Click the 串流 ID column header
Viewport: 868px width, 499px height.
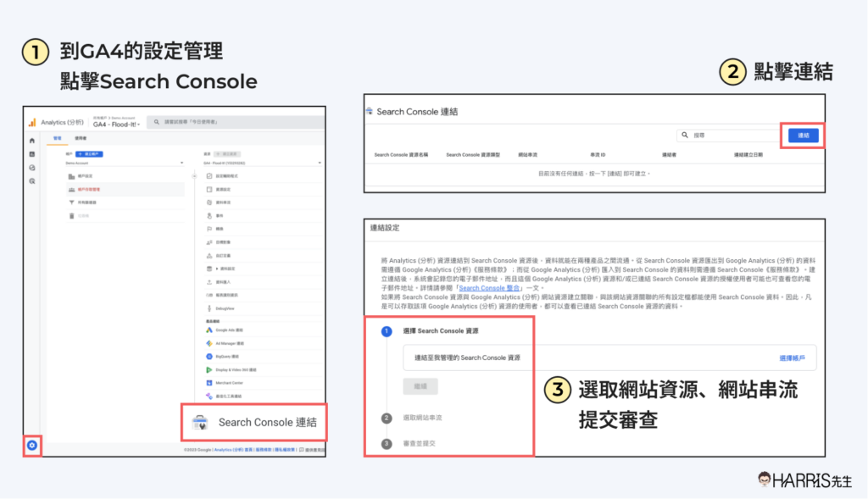click(x=598, y=155)
